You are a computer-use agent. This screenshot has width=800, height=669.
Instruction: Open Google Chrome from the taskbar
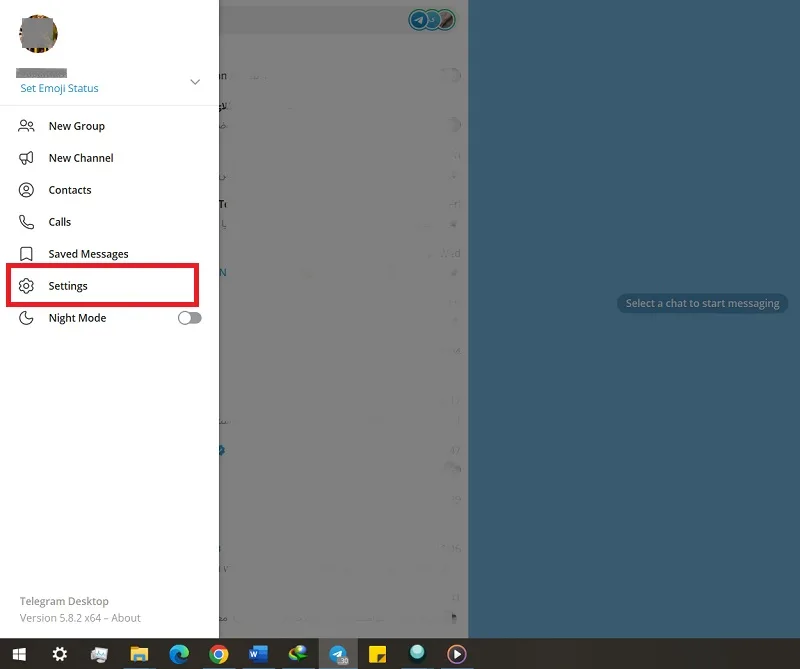(218, 654)
